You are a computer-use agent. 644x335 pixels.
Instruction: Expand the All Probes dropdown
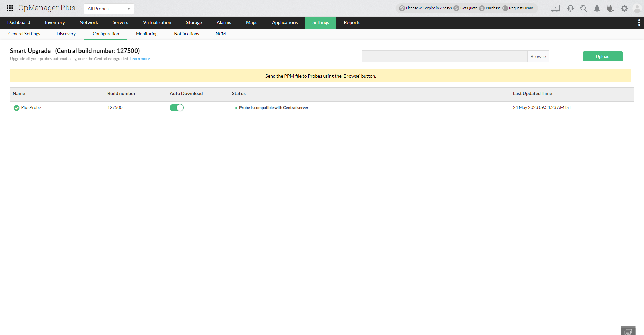point(109,9)
